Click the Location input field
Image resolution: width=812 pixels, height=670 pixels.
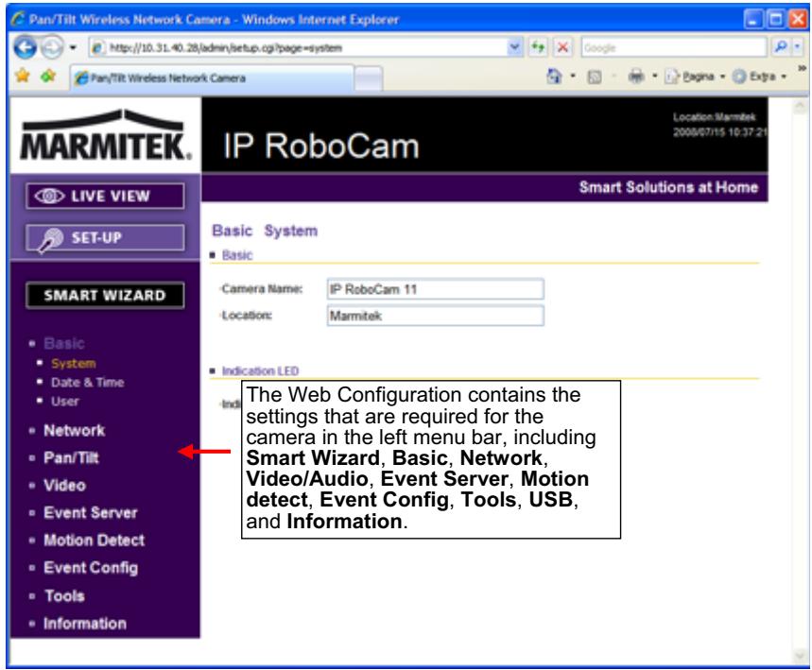(436, 316)
